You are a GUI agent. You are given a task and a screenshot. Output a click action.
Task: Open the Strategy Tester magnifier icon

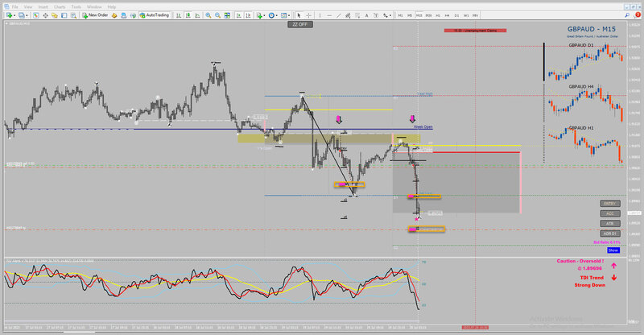tap(73, 15)
